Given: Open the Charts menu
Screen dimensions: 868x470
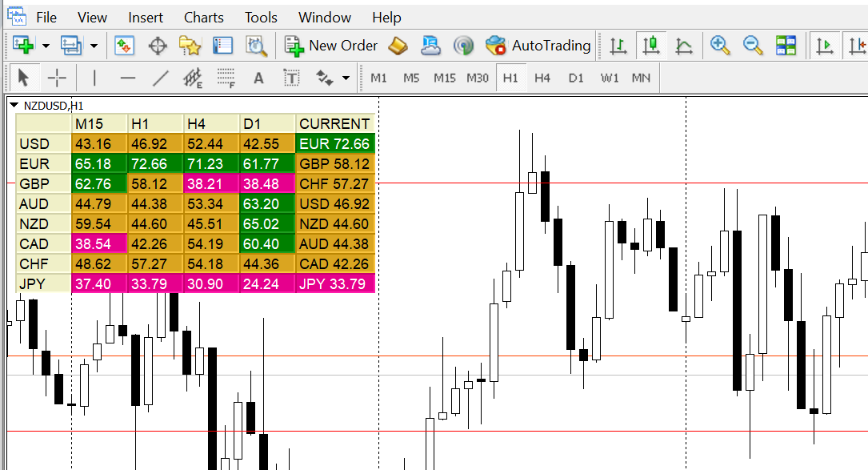Looking at the screenshot, I should pos(204,18).
